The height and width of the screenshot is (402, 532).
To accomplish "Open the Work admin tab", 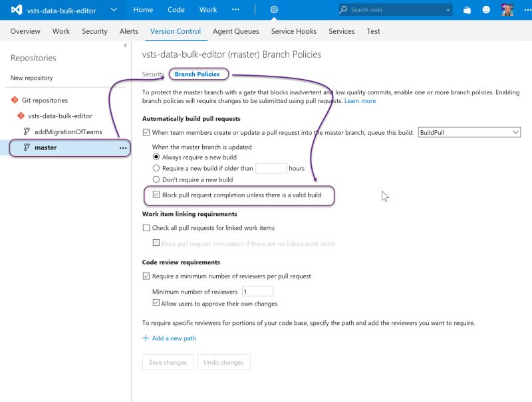I will tap(61, 31).
